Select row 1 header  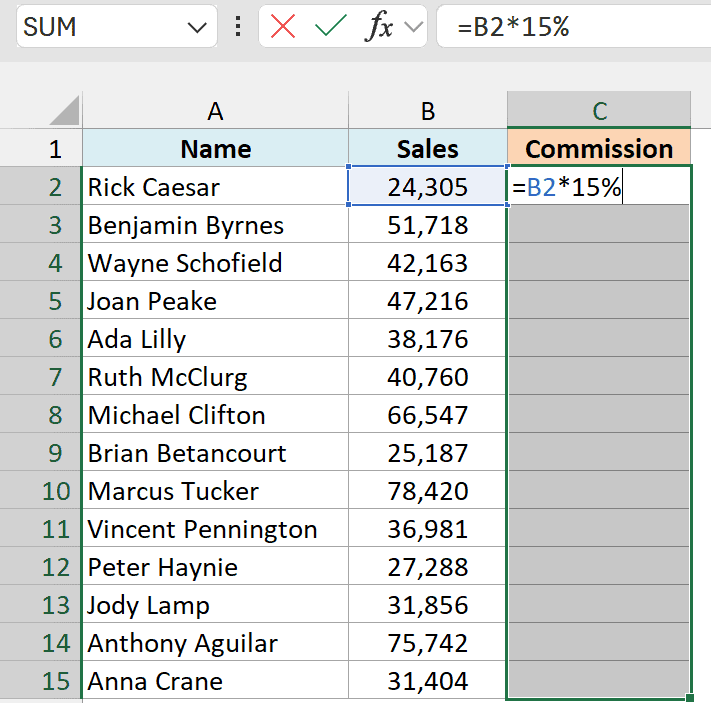point(41,148)
